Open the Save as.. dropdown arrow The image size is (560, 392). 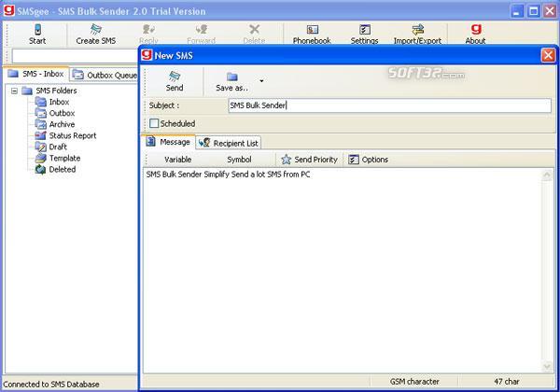tap(261, 81)
